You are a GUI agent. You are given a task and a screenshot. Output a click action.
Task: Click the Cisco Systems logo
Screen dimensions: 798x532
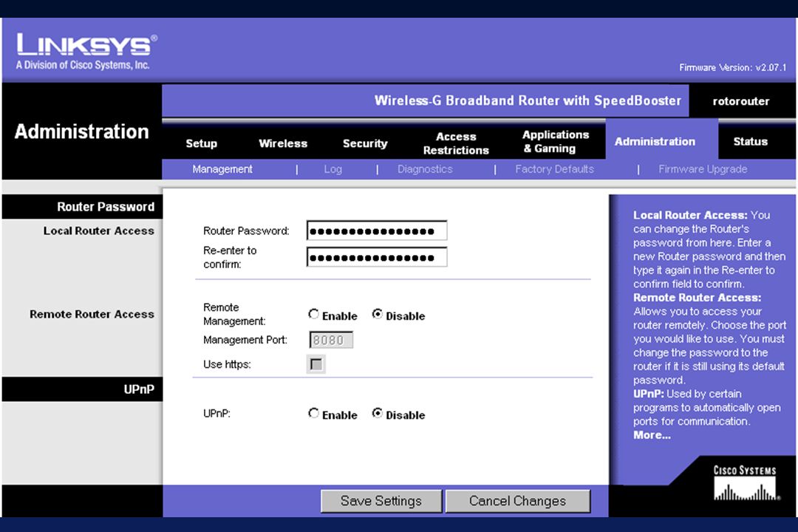746,482
